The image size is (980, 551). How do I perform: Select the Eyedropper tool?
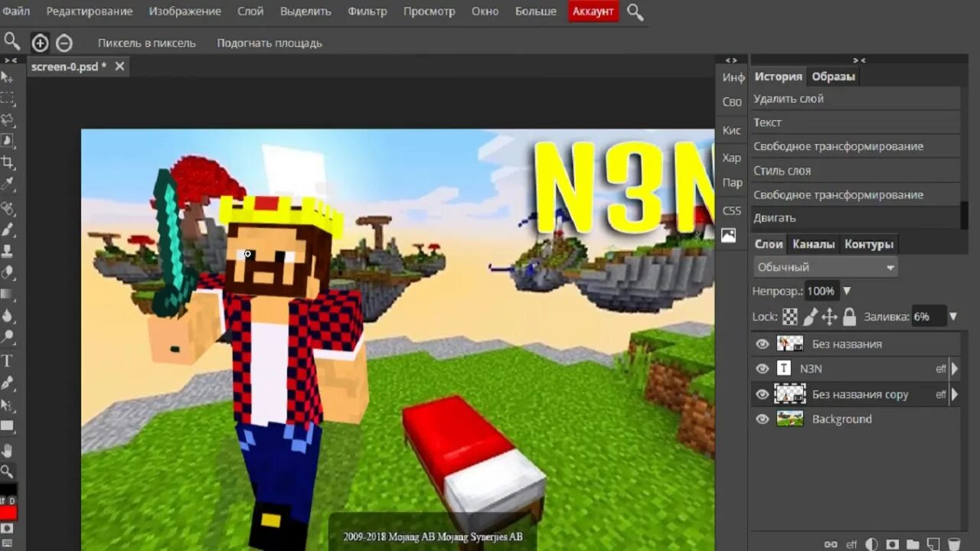7,184
